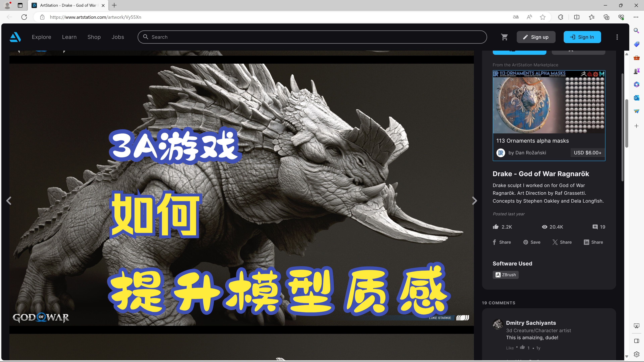644x362 pixels.
Task: Click the Sign In button
Action: [x=582, y=37]
